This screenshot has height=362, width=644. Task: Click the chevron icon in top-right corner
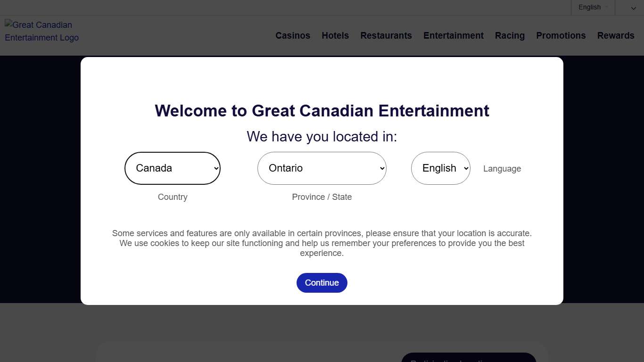click(633, 8)
